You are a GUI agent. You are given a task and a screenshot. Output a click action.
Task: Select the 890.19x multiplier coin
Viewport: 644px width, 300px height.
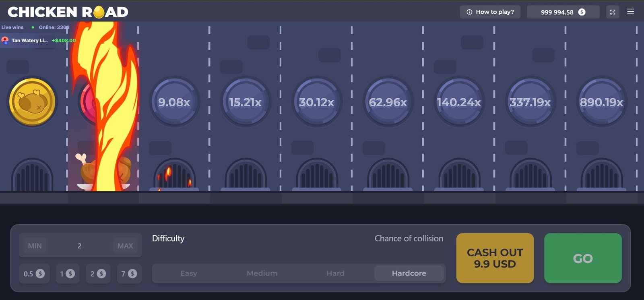602,102
